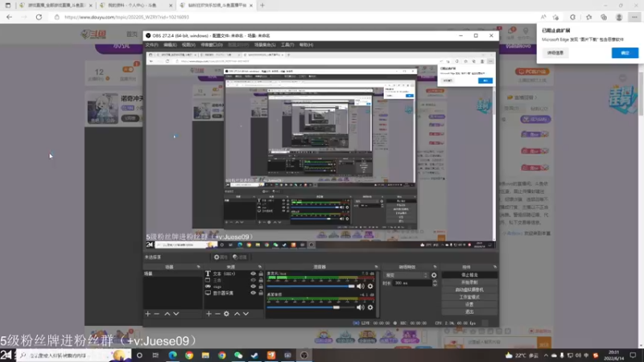644x362 pixels.
Task: Toggle visibility of the cage source
Action: tap(253, 286)
